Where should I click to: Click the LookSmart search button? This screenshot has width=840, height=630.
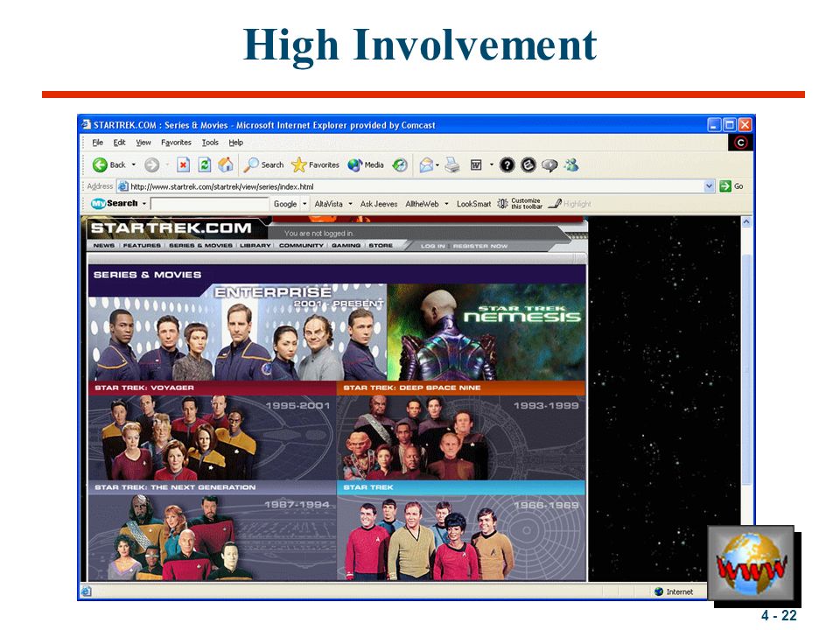[x=473, y=204]
